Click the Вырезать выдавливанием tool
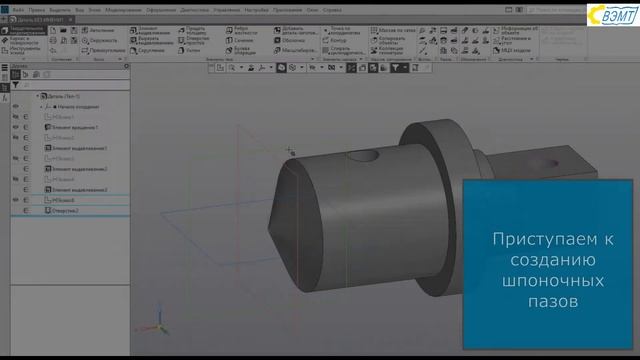Image resolution: width=640 pixels, height=360 pixels. 152,40
